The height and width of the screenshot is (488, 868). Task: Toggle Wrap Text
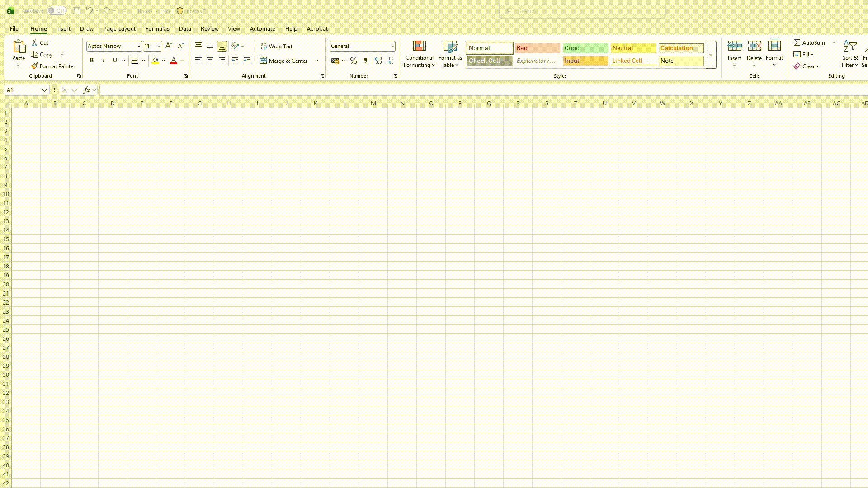(277, 46)
